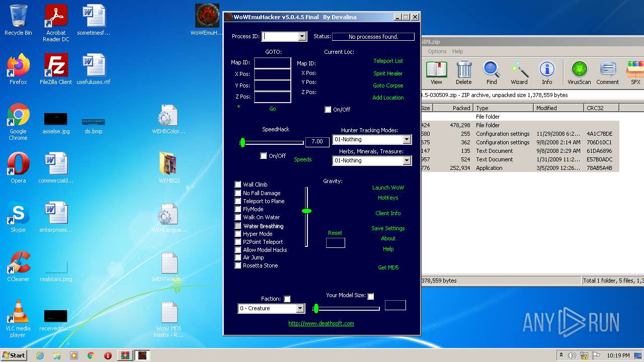Screen dimensions: 644x362
Task: Click the Spirit Healer link
Action: pyautogui.click(x=388, y=73)
